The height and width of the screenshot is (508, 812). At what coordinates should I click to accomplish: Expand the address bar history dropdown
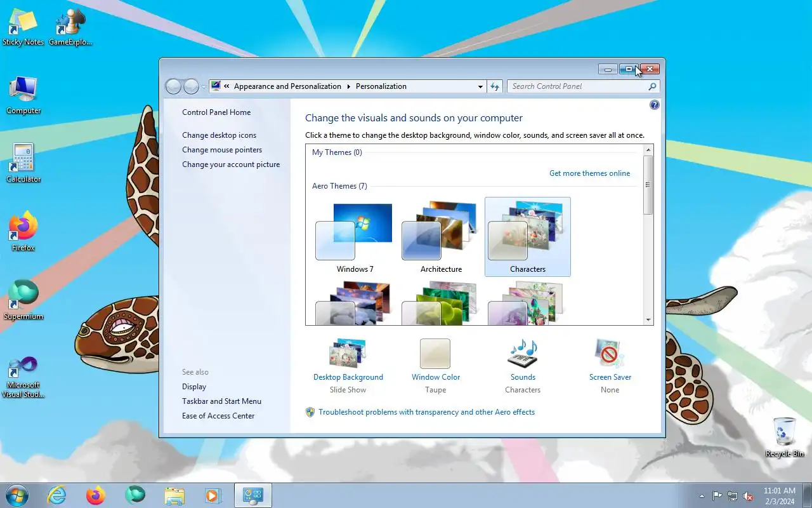pyautogui.click(x=480, y=86)
